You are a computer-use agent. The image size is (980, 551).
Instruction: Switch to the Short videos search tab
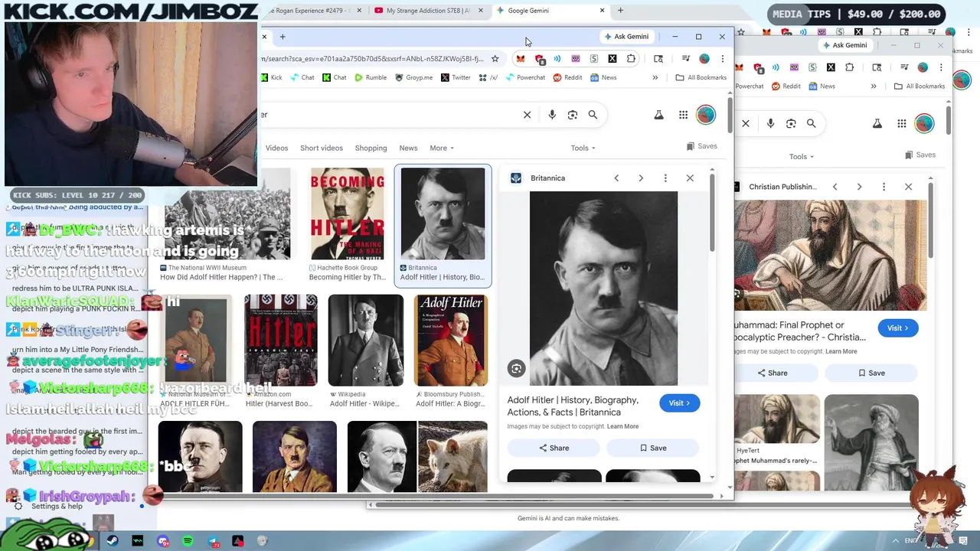pos(322,148)
